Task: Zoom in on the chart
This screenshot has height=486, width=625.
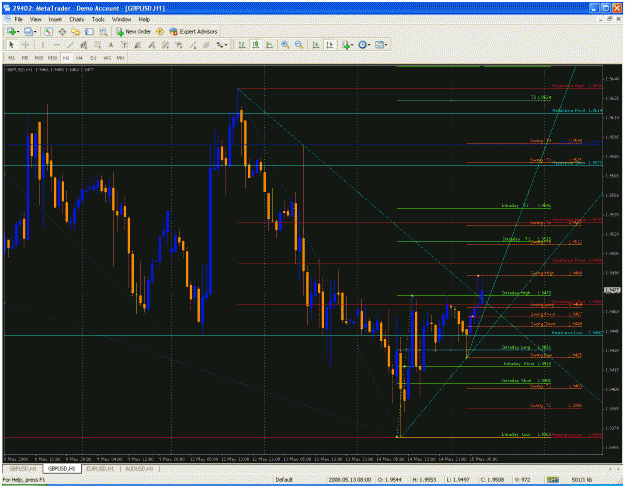Action: click(285, 45)
